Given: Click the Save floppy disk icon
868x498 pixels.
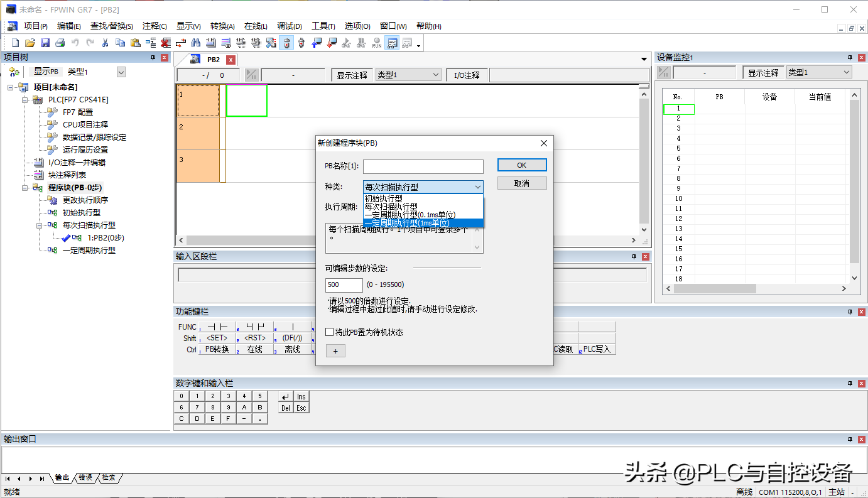Looking at the screenshot, I should 45,43.
